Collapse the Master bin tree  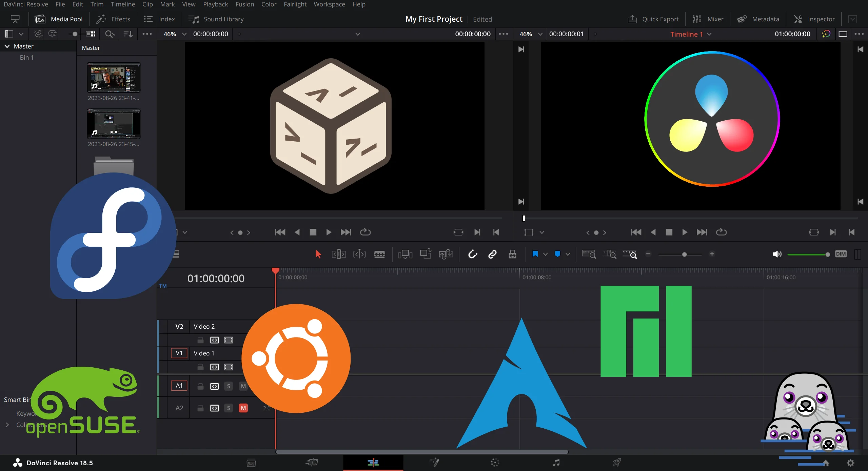[7, 46]
